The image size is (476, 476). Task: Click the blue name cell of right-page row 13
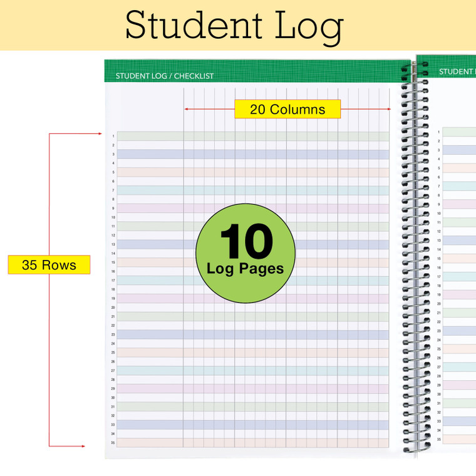coord(460,241)
